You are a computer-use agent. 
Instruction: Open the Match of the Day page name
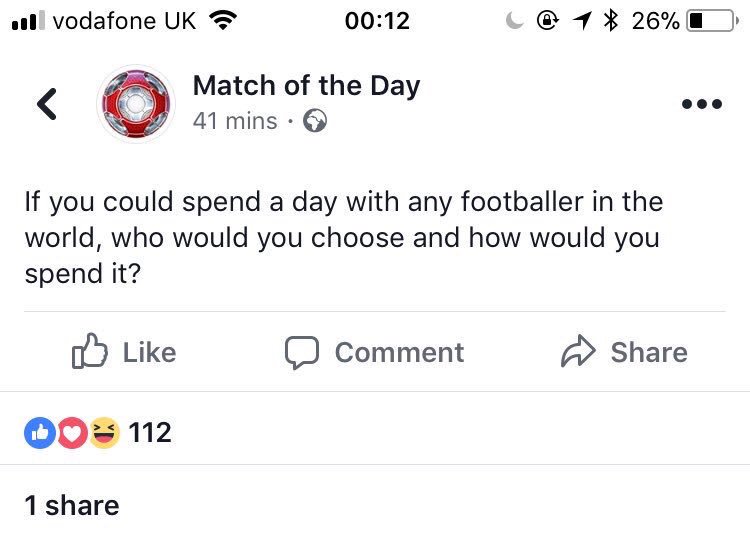pyautogui.click(x=307, y=86)
